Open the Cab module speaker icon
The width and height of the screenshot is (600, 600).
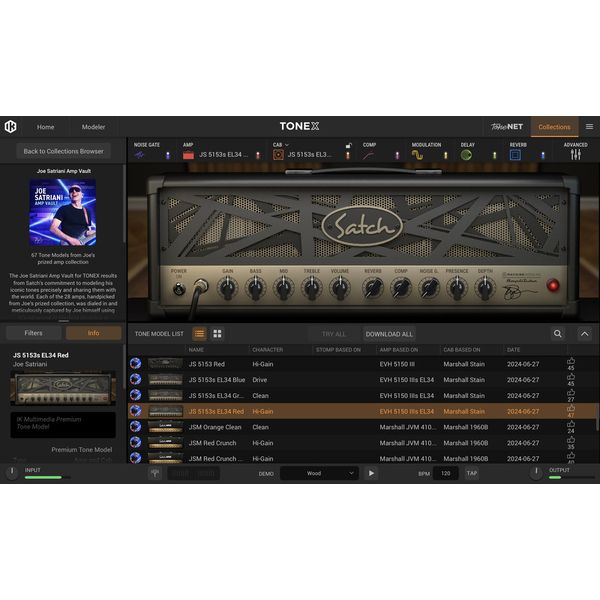click(x=278, y=155)
